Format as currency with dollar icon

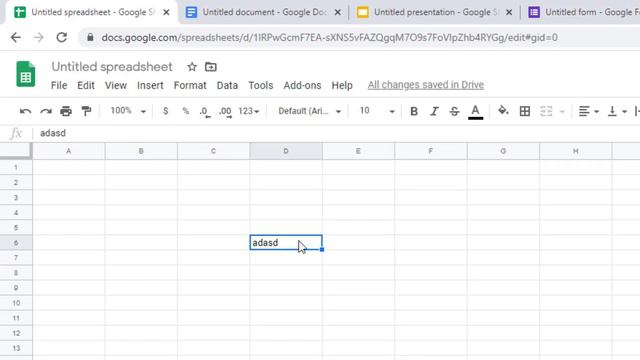click(x=165, y=111)
